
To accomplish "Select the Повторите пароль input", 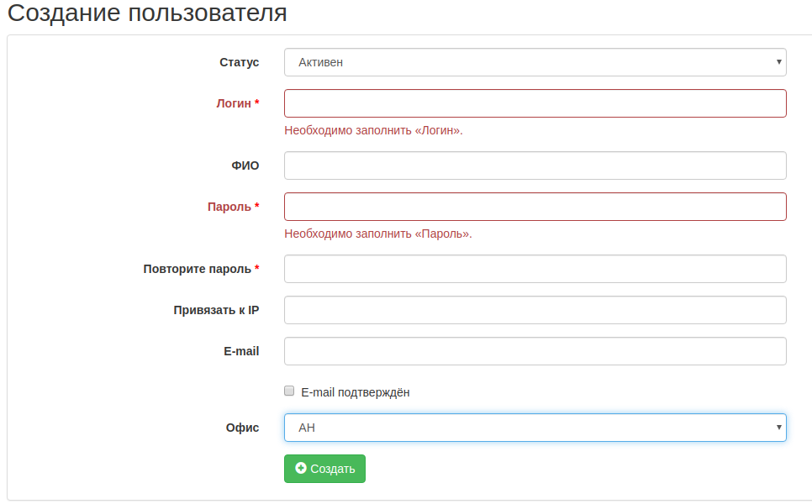I will 535,269.
